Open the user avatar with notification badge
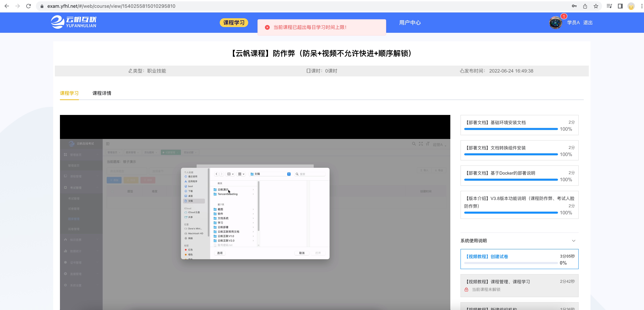 555,23
